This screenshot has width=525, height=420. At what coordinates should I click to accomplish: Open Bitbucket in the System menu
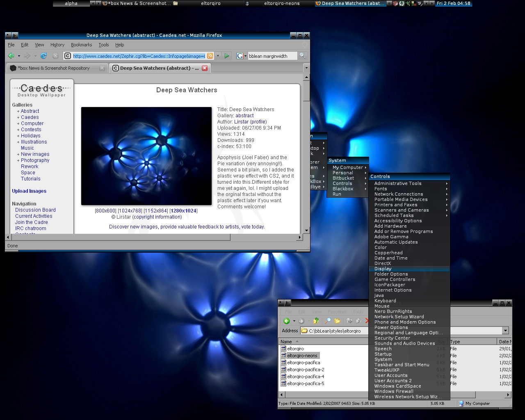[348, 178]
